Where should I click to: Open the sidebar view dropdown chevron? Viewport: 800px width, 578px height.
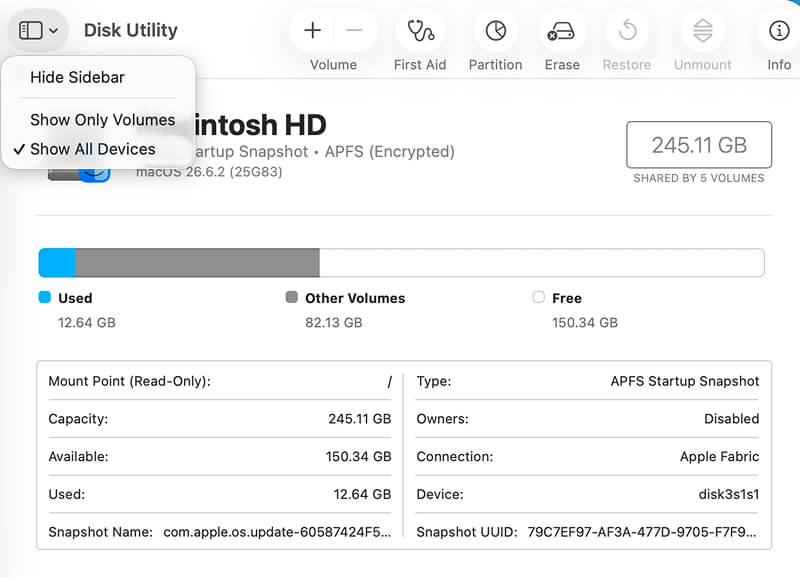click(54, 31)
